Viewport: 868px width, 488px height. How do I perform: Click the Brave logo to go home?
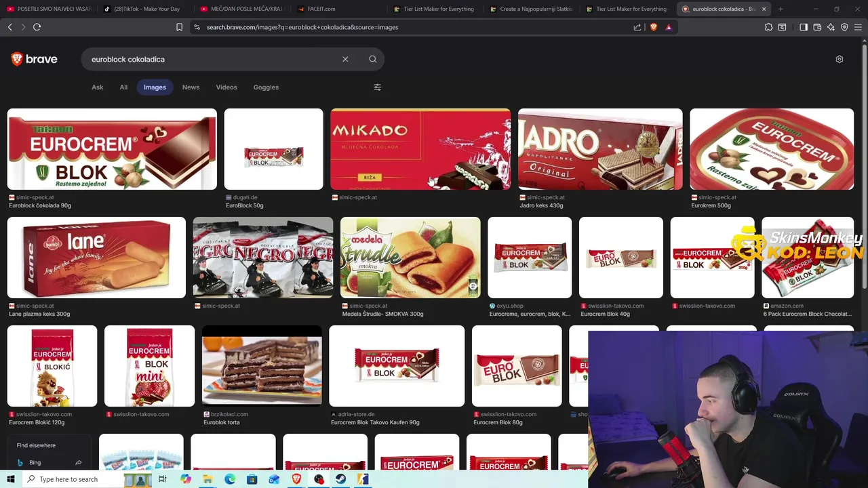(x=34, y=59)
